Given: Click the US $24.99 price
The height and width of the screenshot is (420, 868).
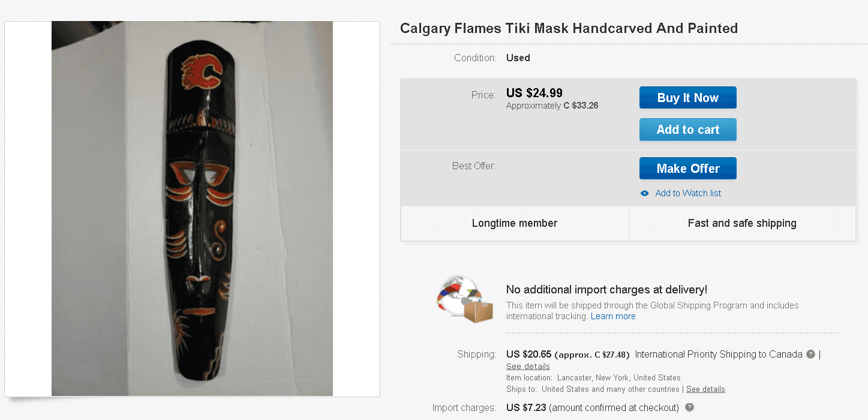Looking at the screenshot, I should (x=534, y=93).
